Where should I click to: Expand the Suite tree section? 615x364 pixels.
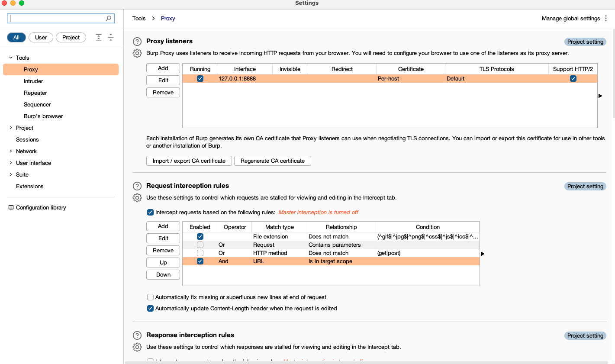point(11,174)
